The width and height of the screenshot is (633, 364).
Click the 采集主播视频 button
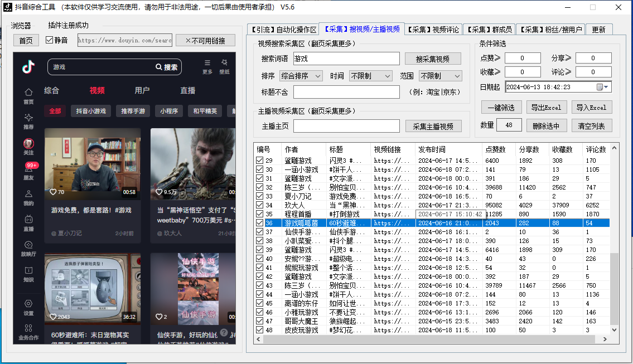click(x=433, y=127)
